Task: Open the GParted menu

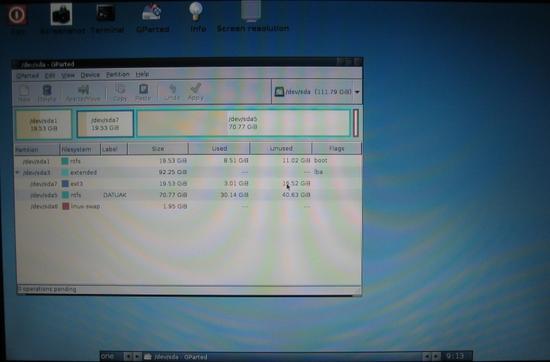Action: pyautogui.click(x=27, y=76)
